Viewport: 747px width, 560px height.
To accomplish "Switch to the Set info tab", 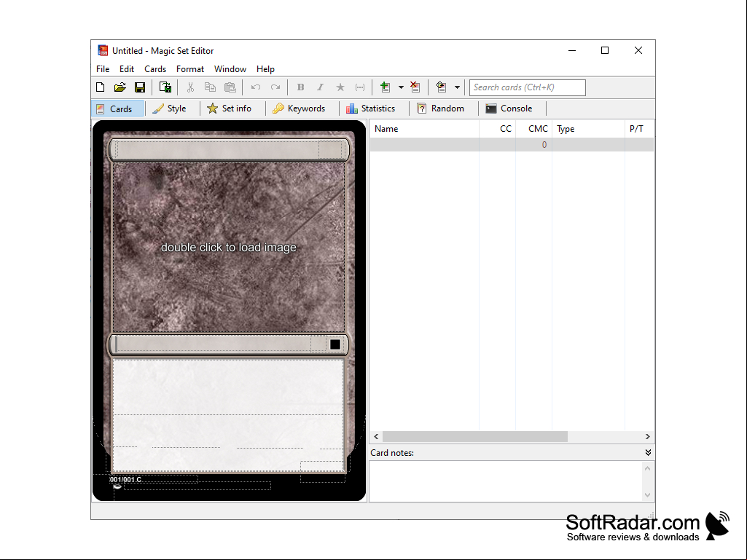I will tap(230, 109).
